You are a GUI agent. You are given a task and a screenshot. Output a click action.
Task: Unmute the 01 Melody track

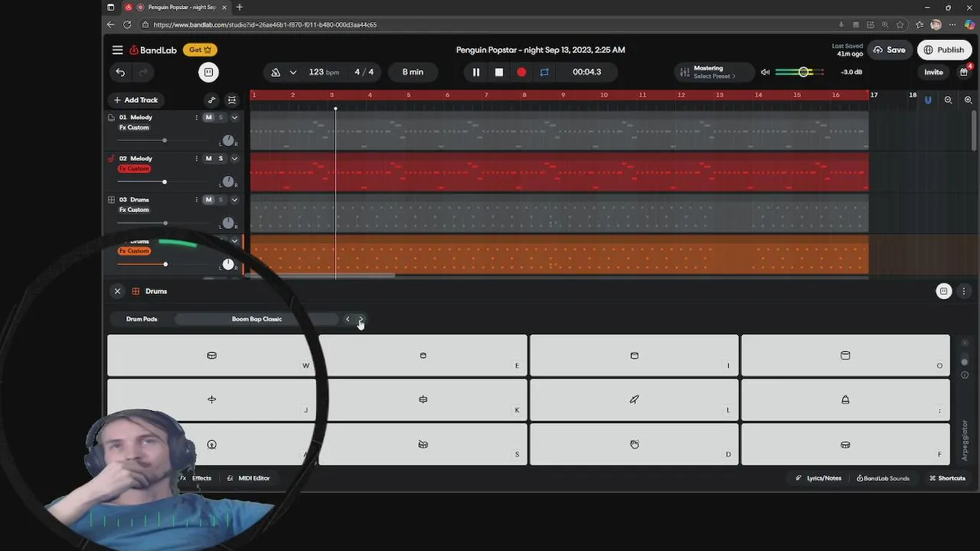[x=208, y=117]
